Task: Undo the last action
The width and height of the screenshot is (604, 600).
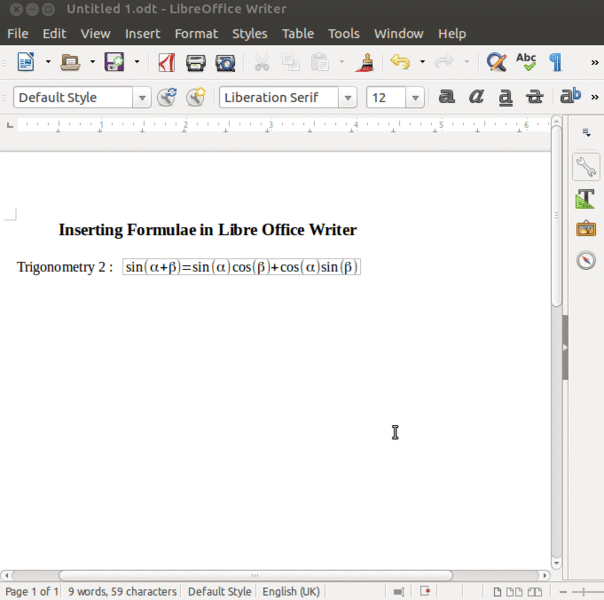Action: [x=400, y=62]
